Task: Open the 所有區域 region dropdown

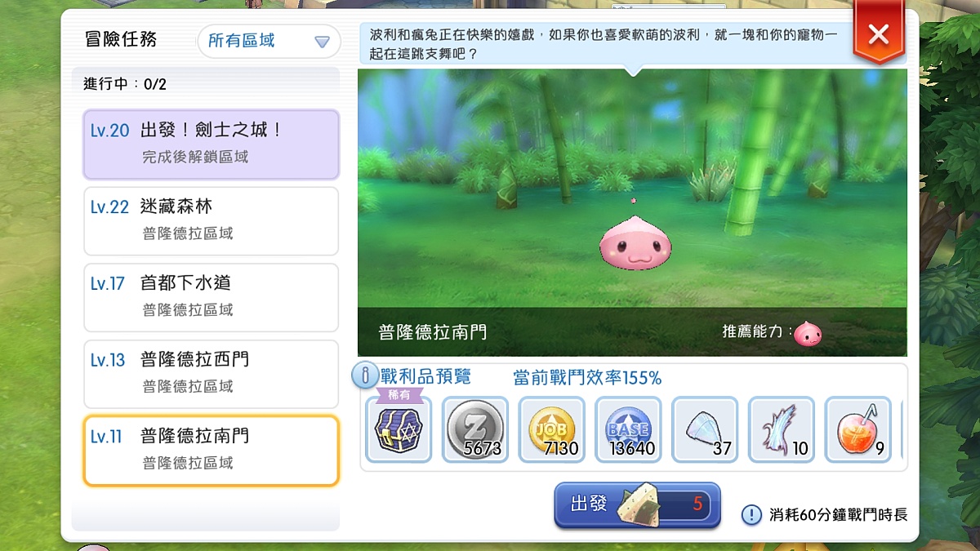Action: pyautogui.click(x=269, y=41)
